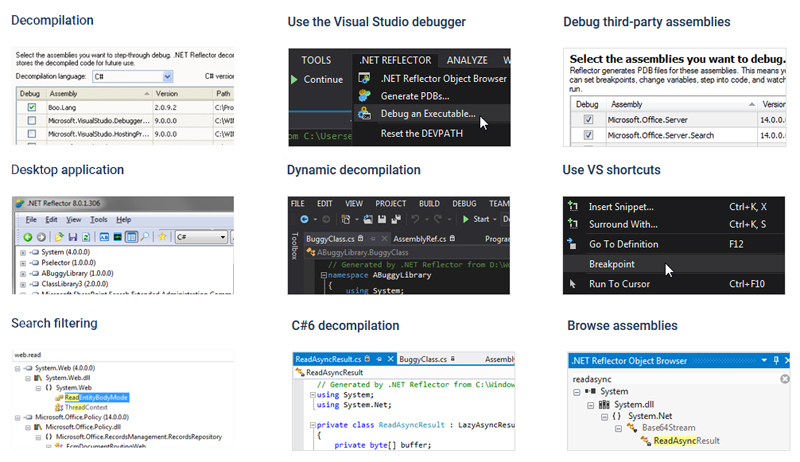
Task: Close the ReadAsyncResult.cs tab
Action: point(390,359)
